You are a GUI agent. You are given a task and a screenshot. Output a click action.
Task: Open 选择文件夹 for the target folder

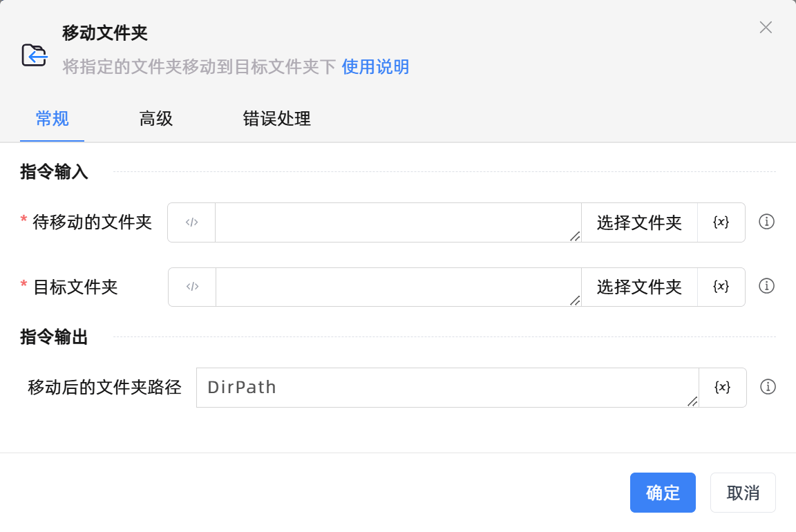pyautogui.click(x=639, y=287)
